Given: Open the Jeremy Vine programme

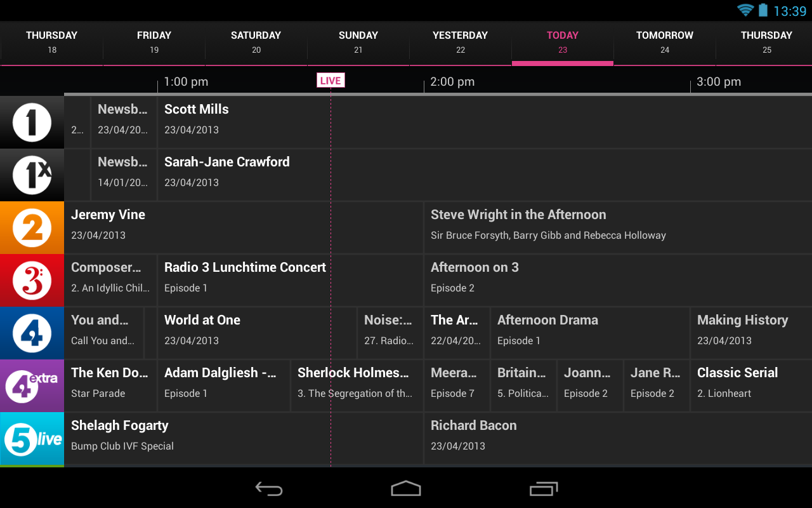Looking at the screenshot, I should pos(244,227).
